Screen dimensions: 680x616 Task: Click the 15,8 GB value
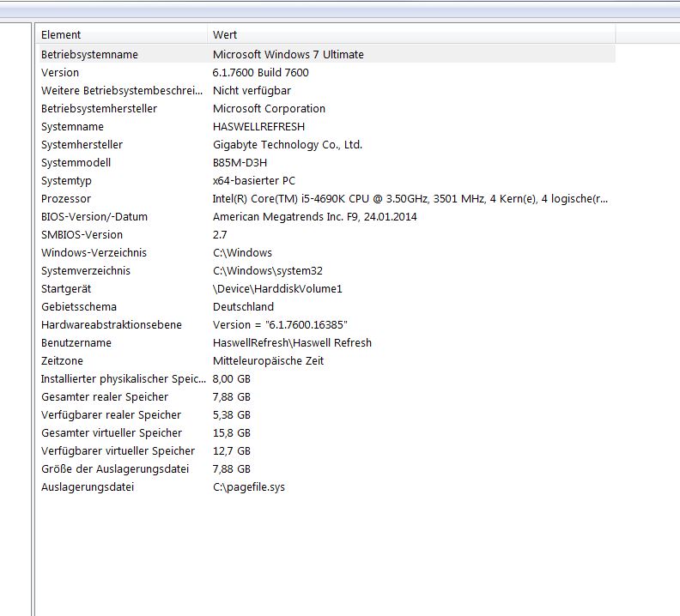point(232,432)
